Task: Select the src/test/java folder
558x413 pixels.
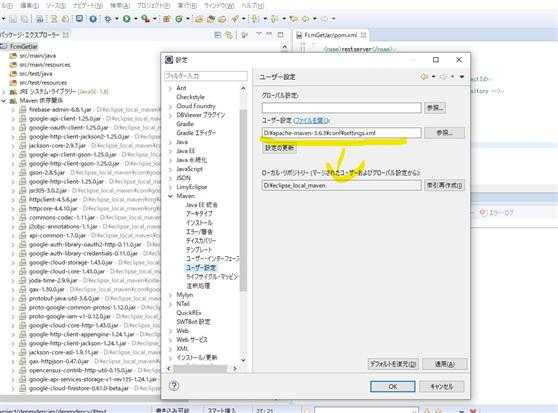Action: pos(36,74)
